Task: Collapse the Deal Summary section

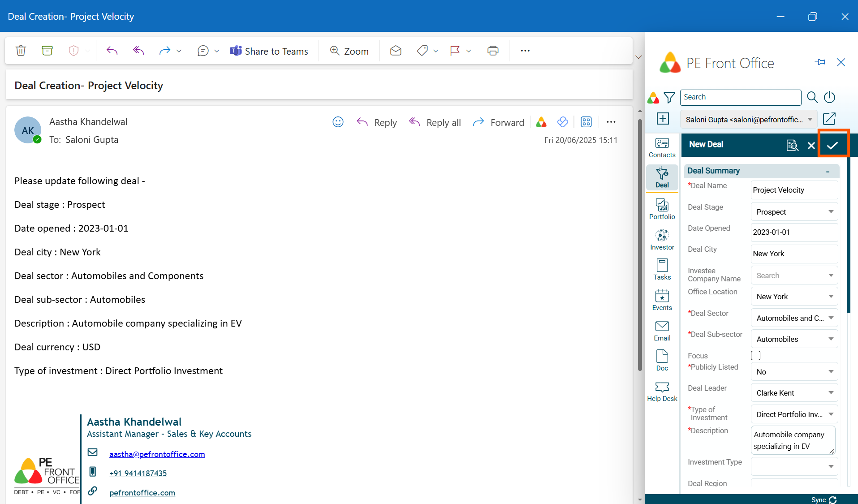Action: click(828, 171)
